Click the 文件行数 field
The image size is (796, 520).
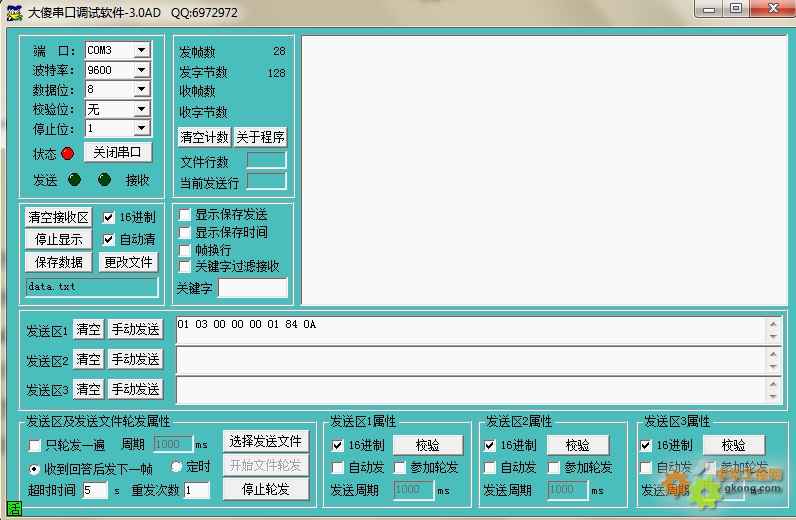coord(267,160)
